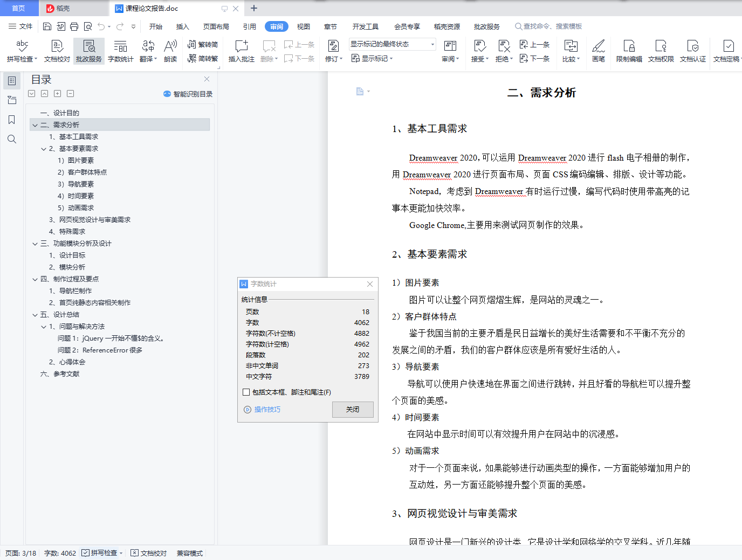Open the 批改服务 ribbon tool
The height and width of the screenshot is (560, 742).
89,51
